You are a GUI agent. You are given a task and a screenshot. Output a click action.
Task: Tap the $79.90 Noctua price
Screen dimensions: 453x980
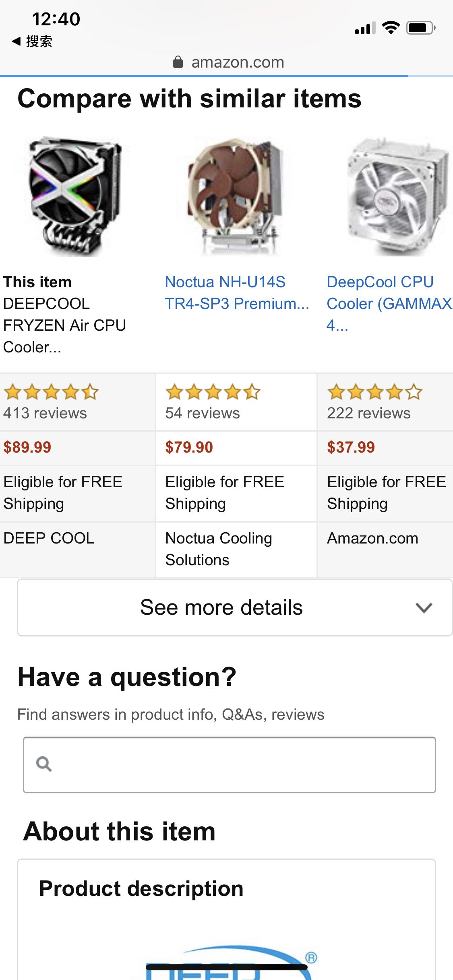click(189, 447)
